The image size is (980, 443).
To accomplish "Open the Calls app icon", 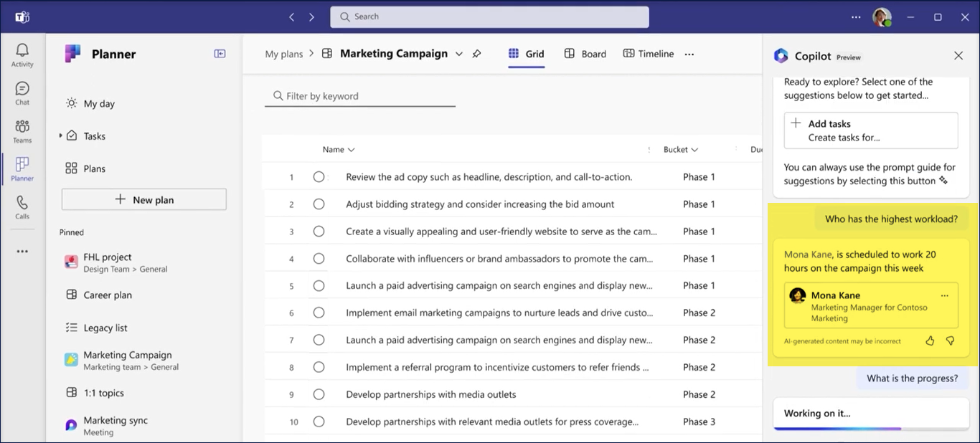I will click(22, 206).
